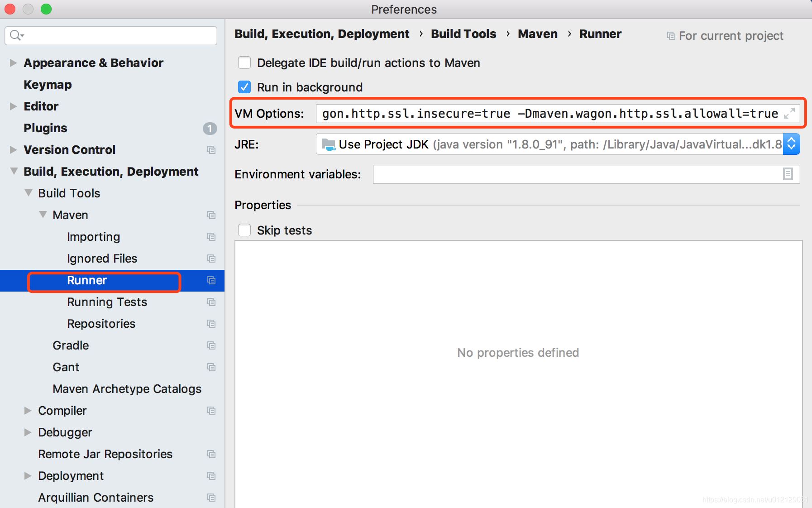Image resolution: width=812 pixels, height=508 pixels.
Task: Open Gradle settings
Action: coord(71,345)
